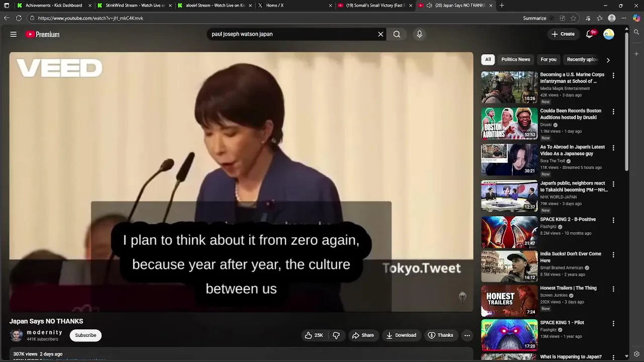Open SPACE KING 2 - B-Positive title
Viewport: 644px width, 362px height.
pyautogui.click(x=568, y=220)
